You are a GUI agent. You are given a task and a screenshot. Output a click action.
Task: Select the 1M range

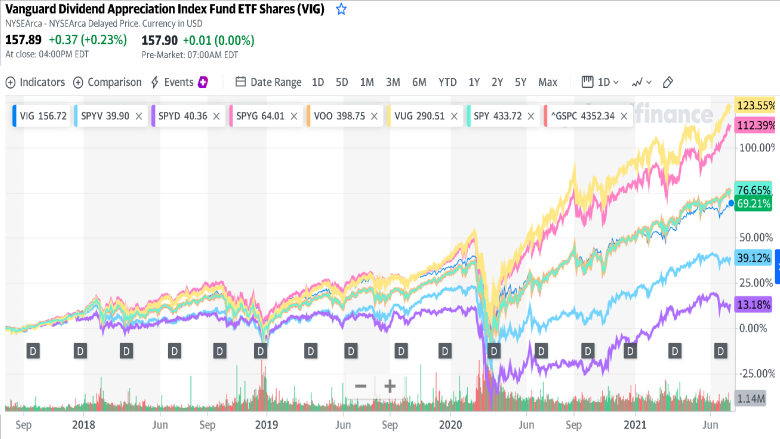click(367, 82)
